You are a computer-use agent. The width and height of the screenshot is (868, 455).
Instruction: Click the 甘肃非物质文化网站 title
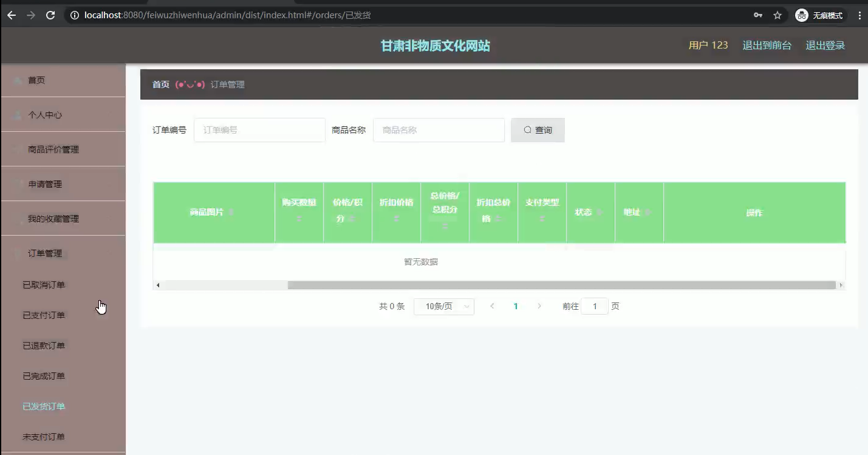tap(435, 46)
